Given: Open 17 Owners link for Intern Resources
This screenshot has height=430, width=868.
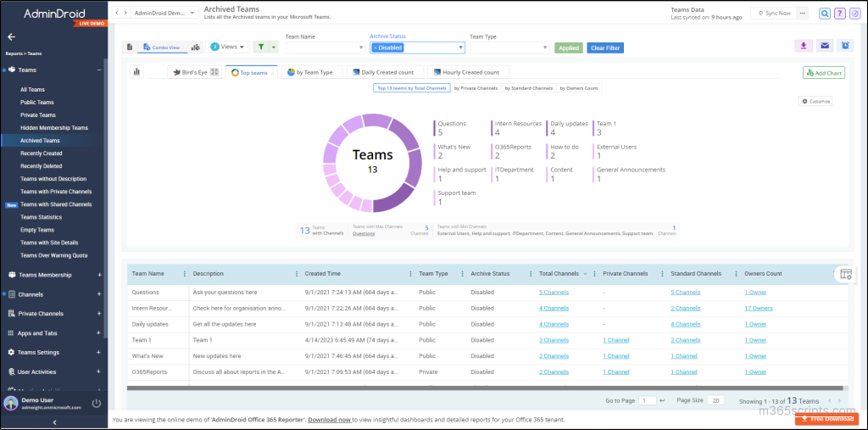Looking at the screenshot, I should [759, 308].
